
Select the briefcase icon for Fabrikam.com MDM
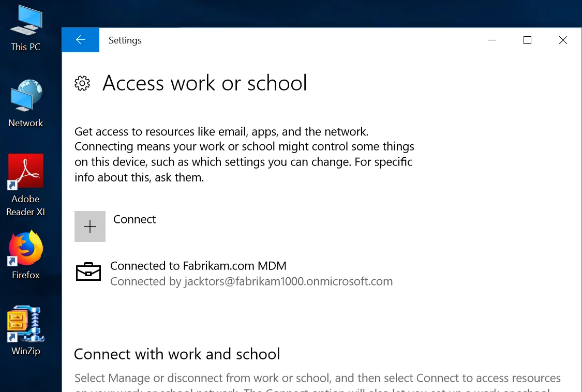pyautogui.click(x=88, y=272)
